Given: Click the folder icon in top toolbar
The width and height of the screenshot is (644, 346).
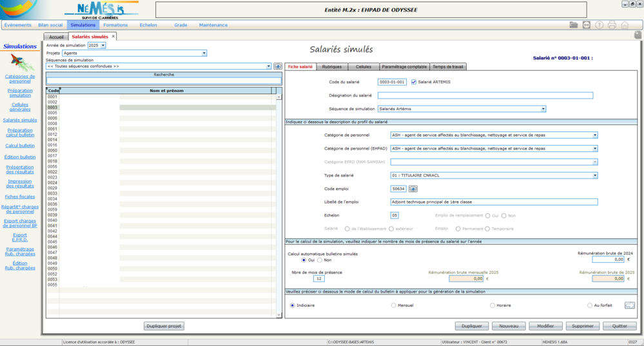Looking at the screenshot, I should pos(574,25).
